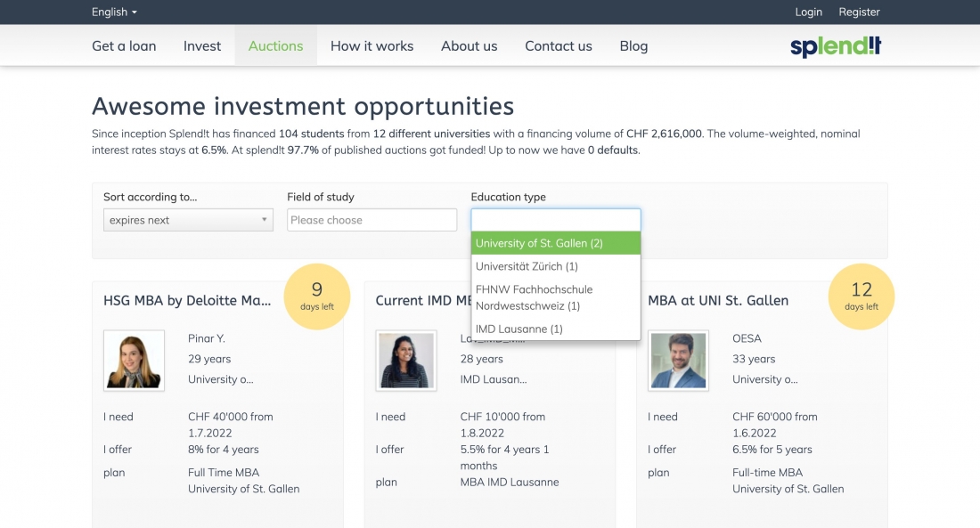Click Pinar Y.'s profile photo
Viewport: 980px width, 528px height.
(x=134, y=361)
